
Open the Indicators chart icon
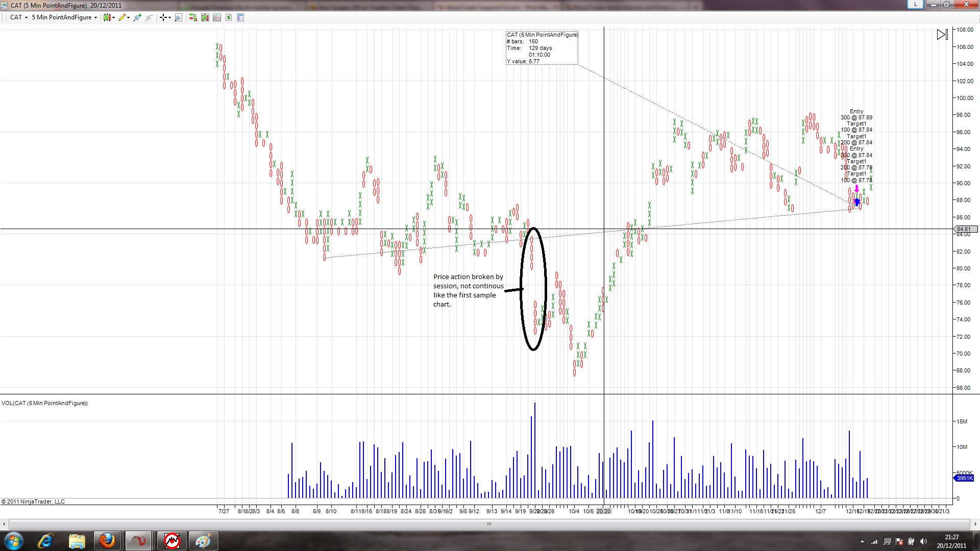[217, 17]
